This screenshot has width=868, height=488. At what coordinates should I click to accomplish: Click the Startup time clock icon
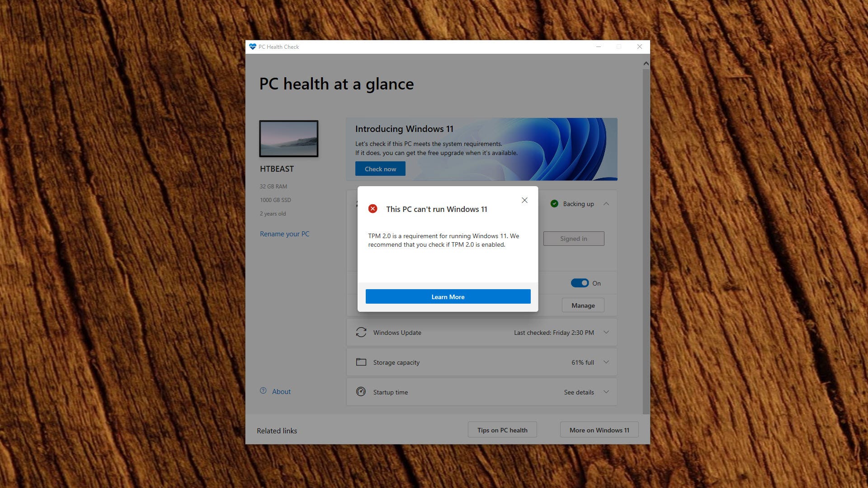(361, 392)
